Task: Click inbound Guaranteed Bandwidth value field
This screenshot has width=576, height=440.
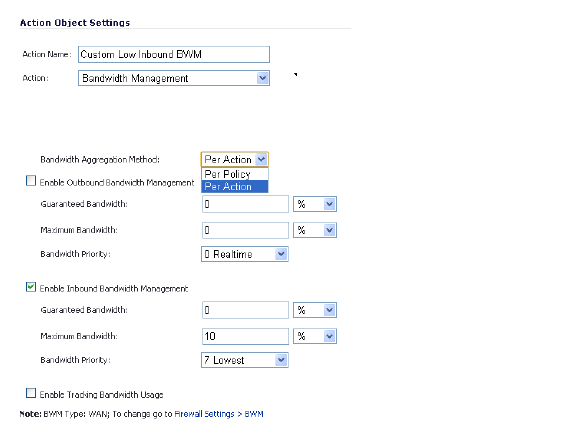Action: click(x=245, y=310)
